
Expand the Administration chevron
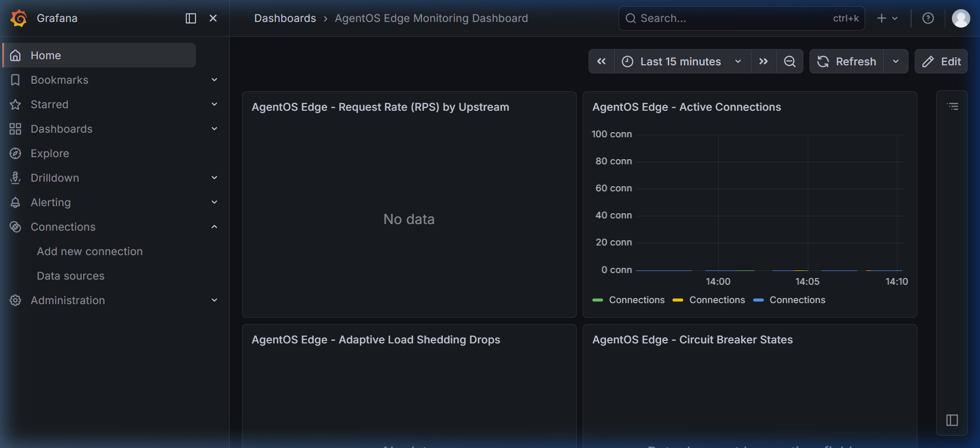pos(214,301)
